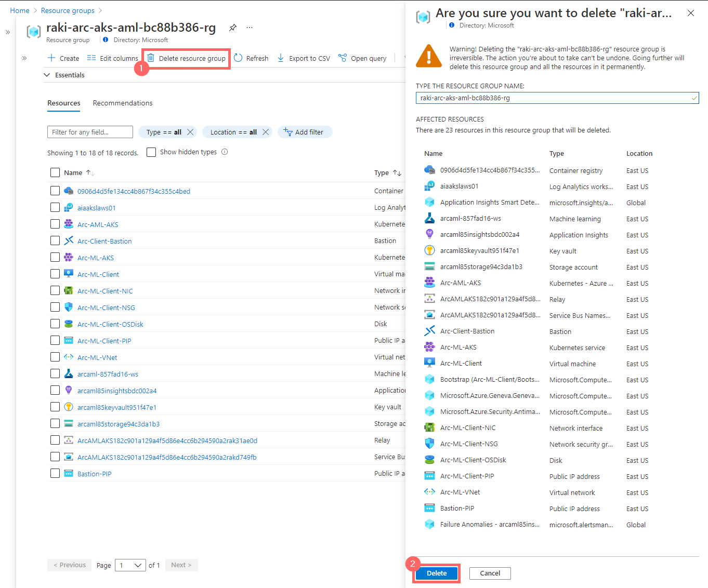Tick the checkbox for Bastion-PIP
The width and height of the screenshot is (708, 588).
click(55, 473)
